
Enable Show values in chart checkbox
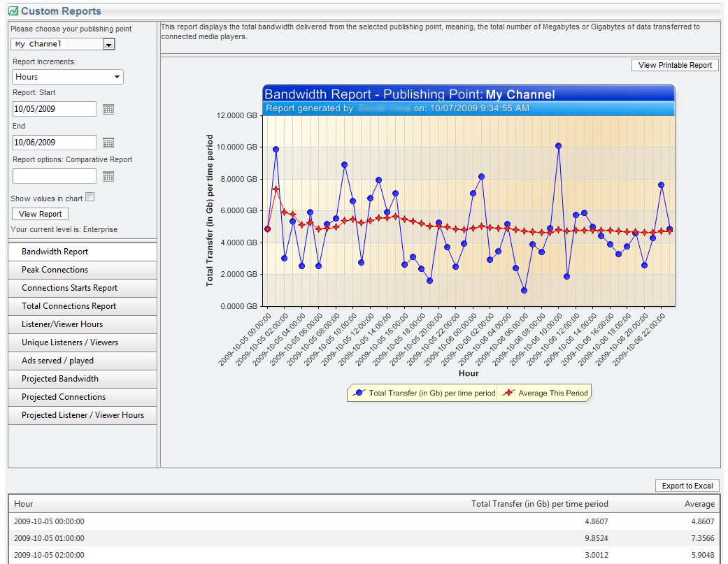click(90, 198)
